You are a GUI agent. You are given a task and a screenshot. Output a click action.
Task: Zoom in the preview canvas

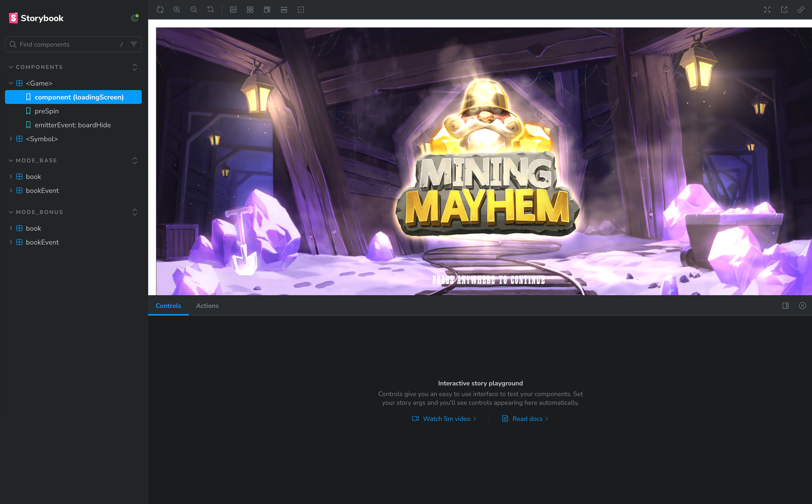(177, 10)
